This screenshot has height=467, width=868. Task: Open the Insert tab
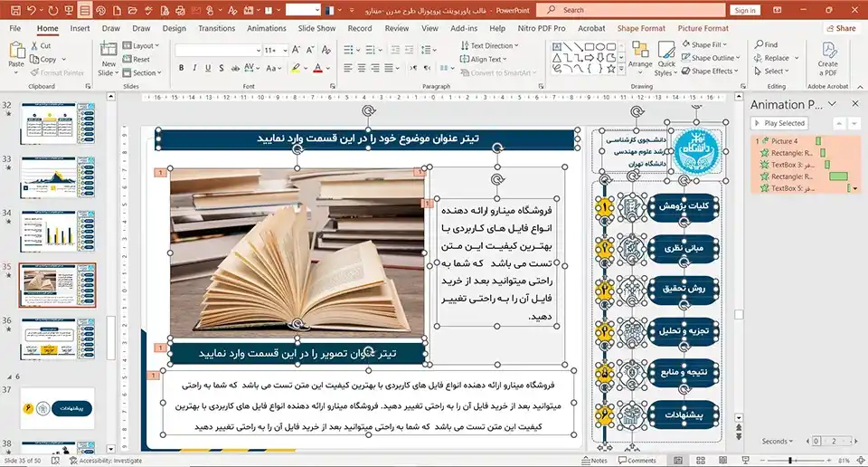80,28
